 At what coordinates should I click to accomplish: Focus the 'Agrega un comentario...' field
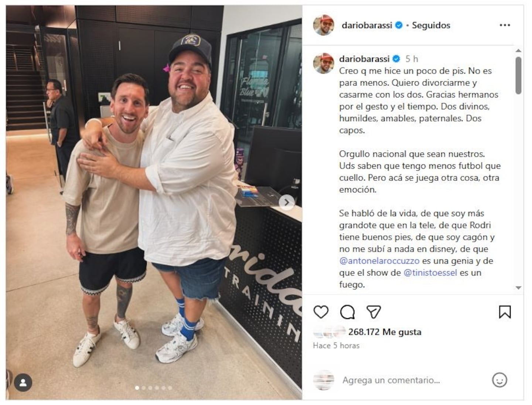coord(391,380)
